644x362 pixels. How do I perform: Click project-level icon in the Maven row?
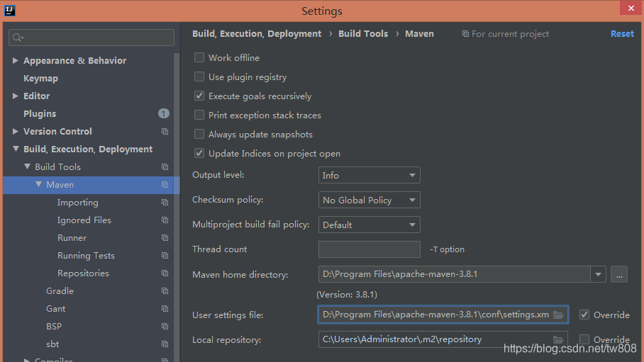(x=165, y=185)
